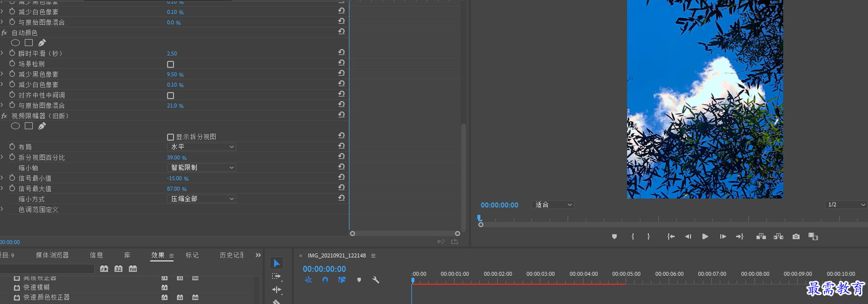Mark In point in program monitor
This screenshot has width=868, height=304.
point(633,237)
